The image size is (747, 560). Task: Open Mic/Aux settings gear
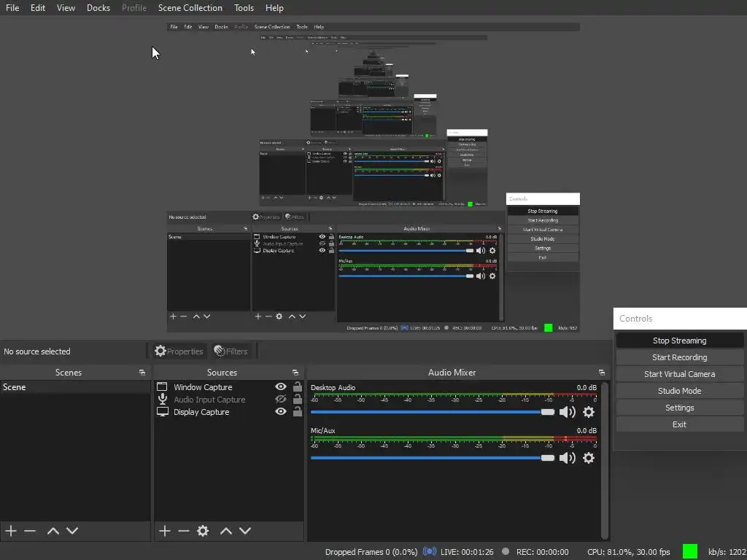(x=589, y=458)
